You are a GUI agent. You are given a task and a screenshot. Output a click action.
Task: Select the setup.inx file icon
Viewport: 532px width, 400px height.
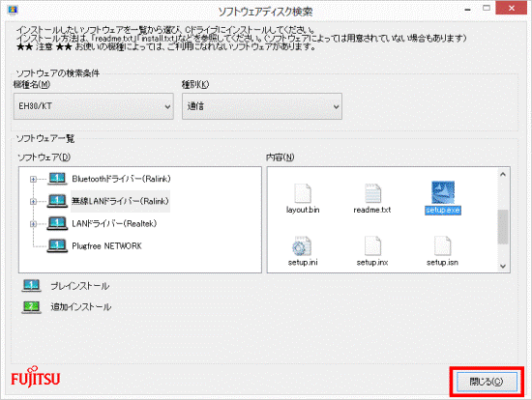pos(372,245)
